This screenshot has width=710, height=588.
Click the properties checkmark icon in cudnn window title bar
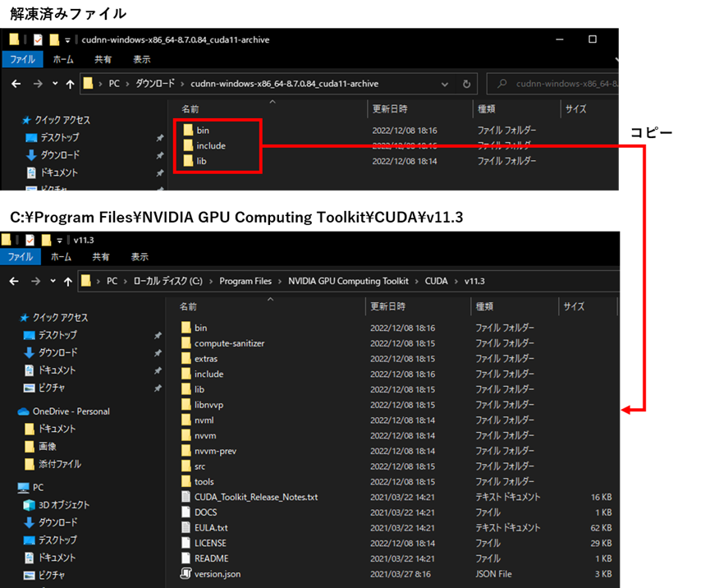[x=38, y=40]
